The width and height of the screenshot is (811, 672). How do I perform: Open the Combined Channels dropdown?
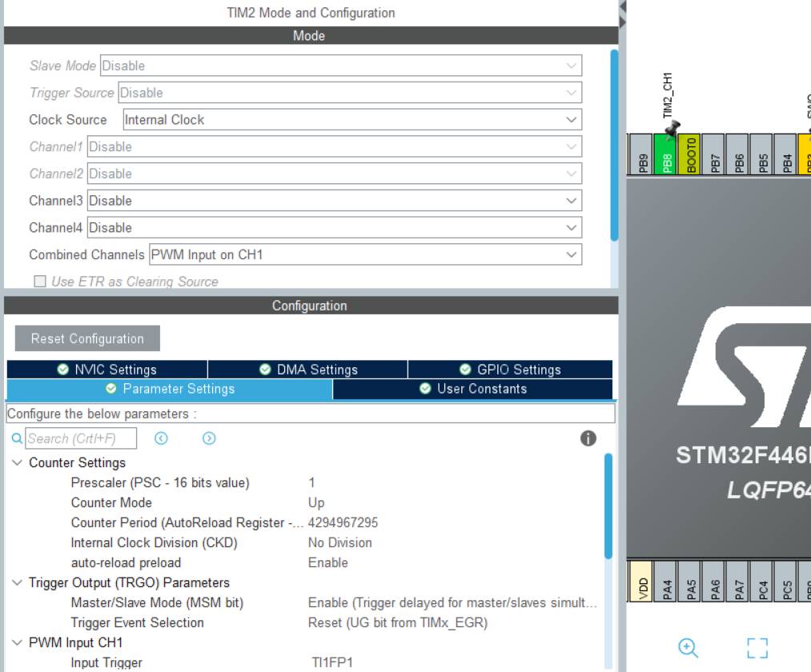tap(365, 255)
